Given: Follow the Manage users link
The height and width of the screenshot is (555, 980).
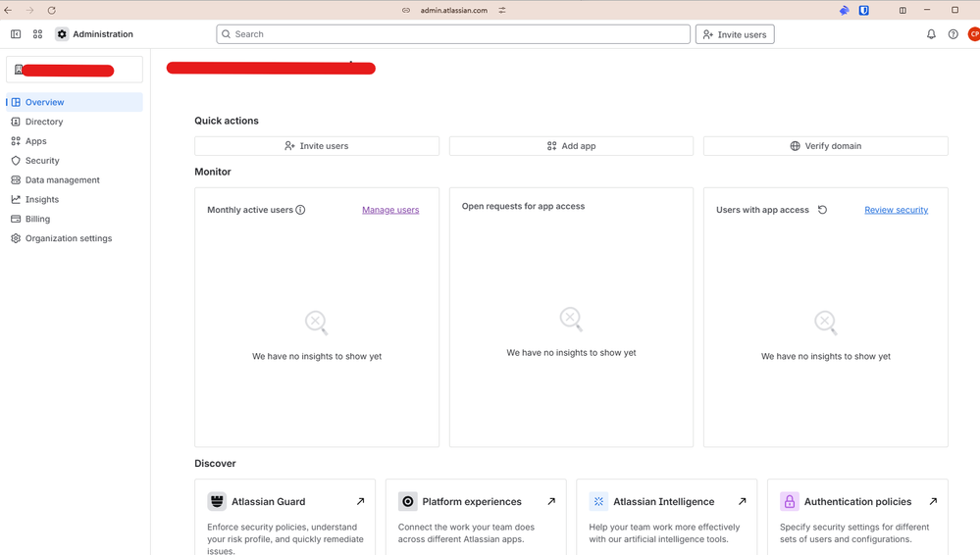Looking at the screenshot, I should tap(390, 210).
